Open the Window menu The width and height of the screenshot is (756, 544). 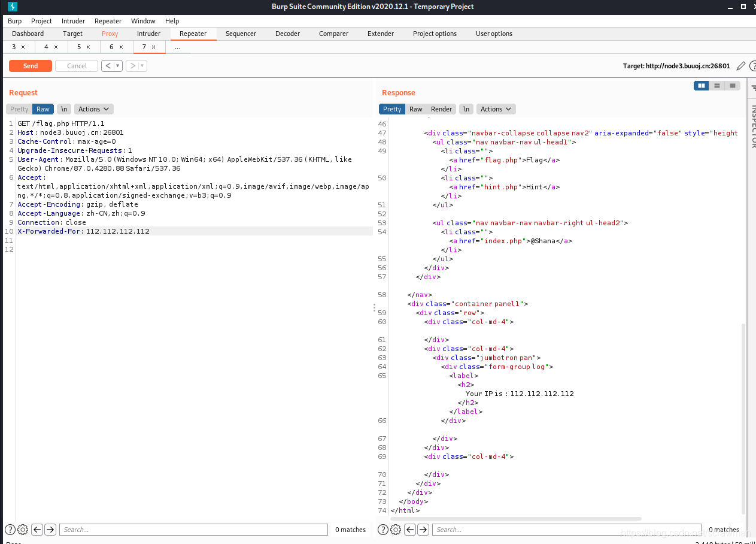pyautogui.click(x=143, y=21)
